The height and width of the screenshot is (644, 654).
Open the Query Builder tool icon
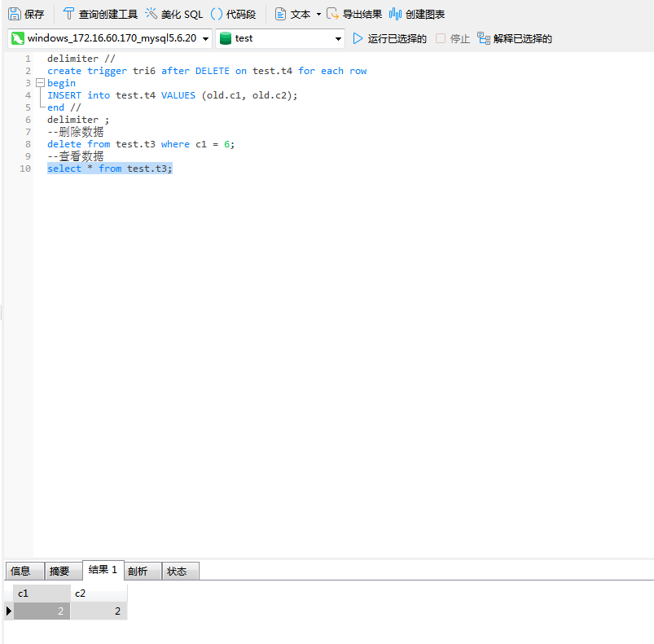[68, 14]
